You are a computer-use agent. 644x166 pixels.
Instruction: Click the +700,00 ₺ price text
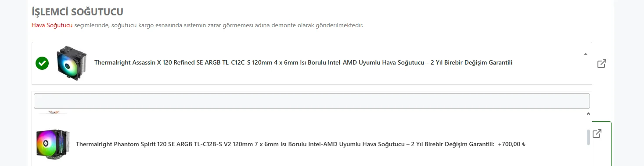(511, 144)
